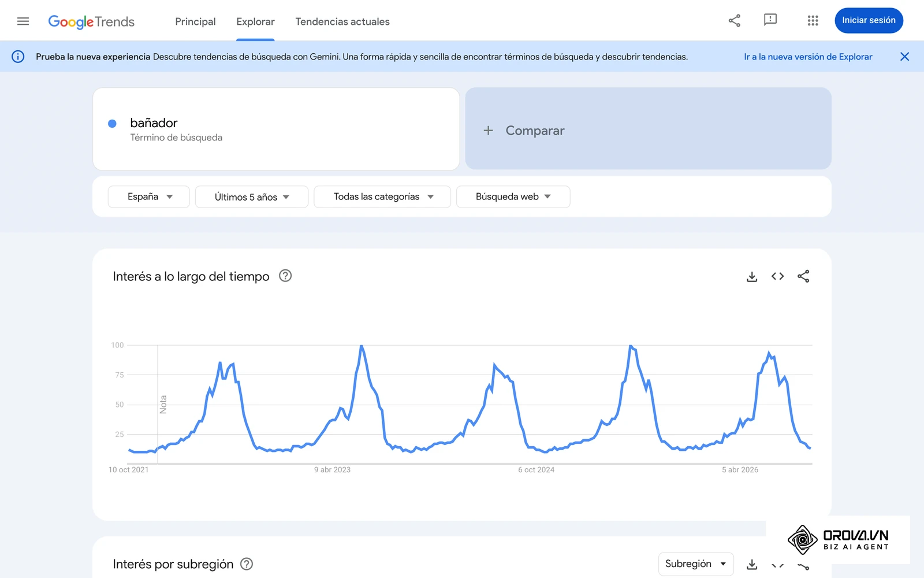Viewport: 924px width, 578px height.
Task: Click the share icon in top header
Action: tap(734, 21)
